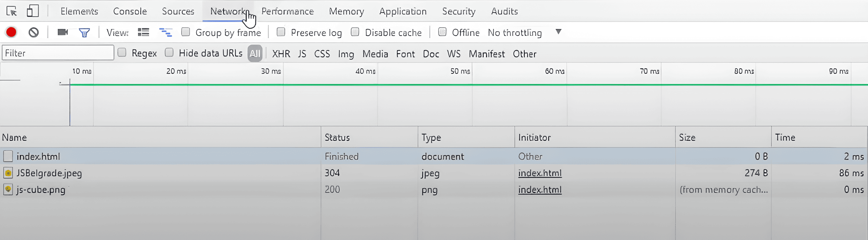Click the capture screenshots camera icon
868x240 pixels.
(x=63, y=33)
